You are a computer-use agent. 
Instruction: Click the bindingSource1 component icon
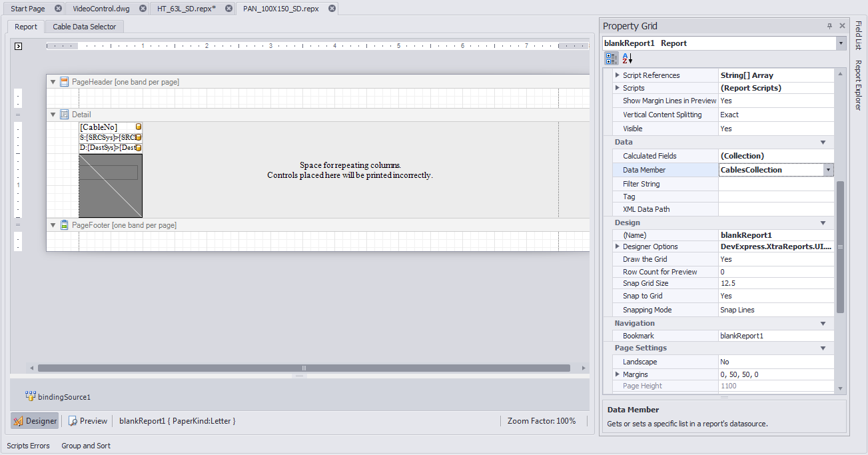(30, 396)
